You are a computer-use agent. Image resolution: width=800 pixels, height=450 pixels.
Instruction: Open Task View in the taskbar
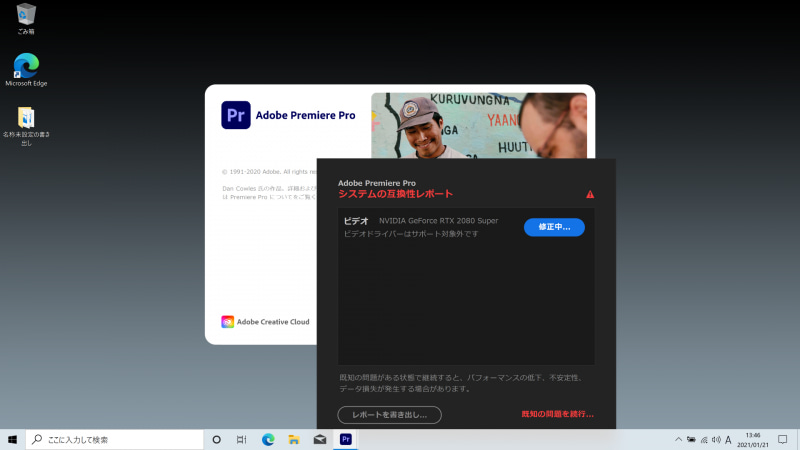tap(242, 439)
